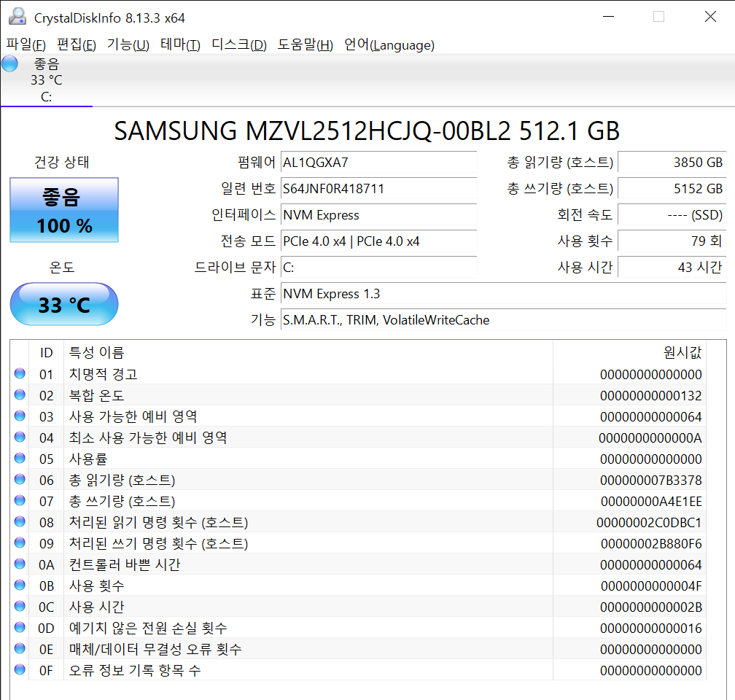Click the firmware field AL1QGXA7
735x700 pixels.
[378, 162]
